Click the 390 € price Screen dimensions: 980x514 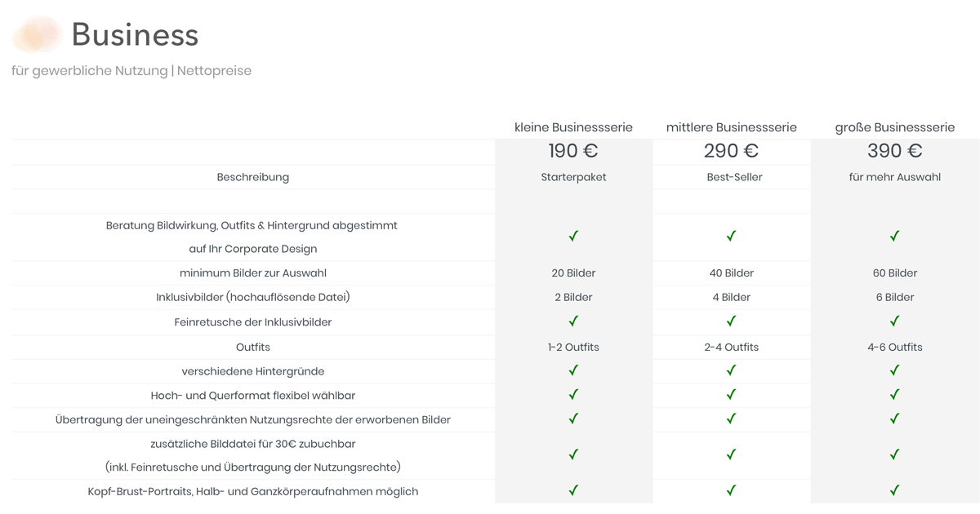click(x=895, y=151)
